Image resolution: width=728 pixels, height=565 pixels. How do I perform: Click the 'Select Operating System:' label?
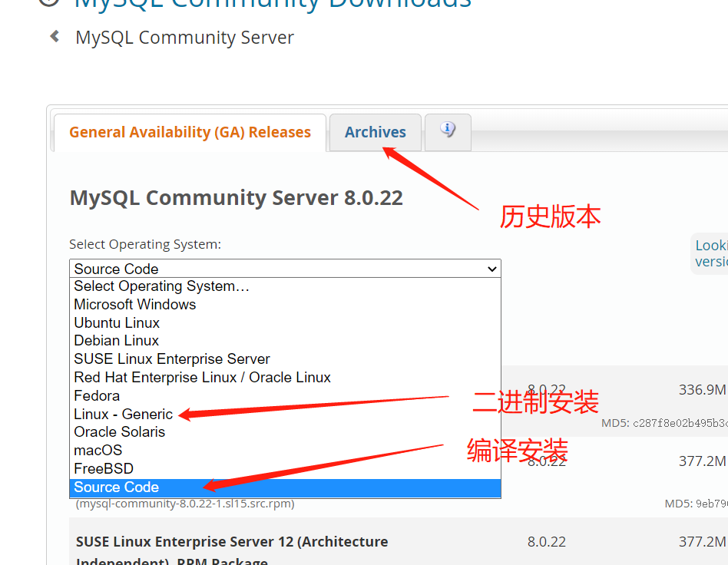(145, 244)
